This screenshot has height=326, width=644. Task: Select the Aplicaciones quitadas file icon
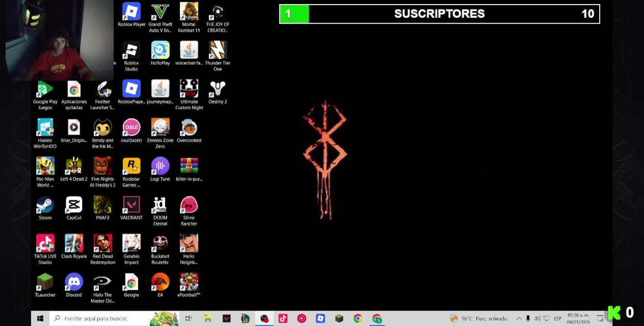pos(74,95)
